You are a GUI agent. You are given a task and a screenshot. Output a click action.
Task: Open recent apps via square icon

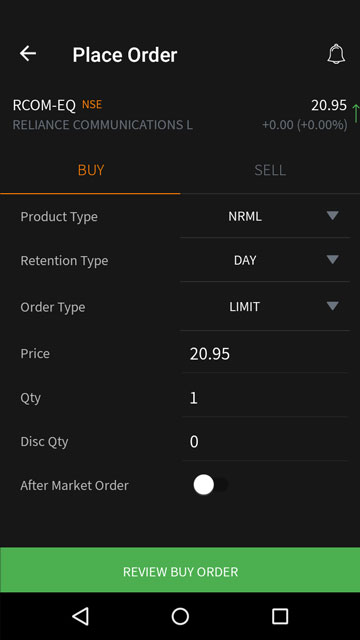pos(280,616)
